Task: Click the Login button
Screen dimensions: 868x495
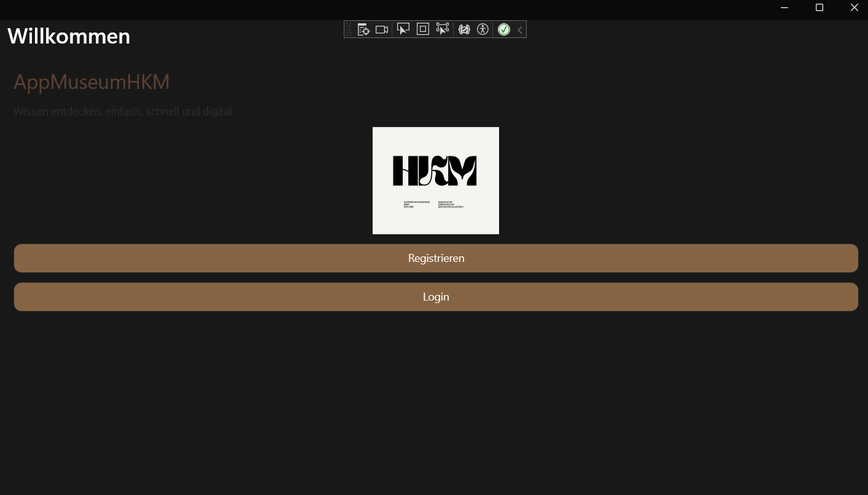Action: [436, 297]
